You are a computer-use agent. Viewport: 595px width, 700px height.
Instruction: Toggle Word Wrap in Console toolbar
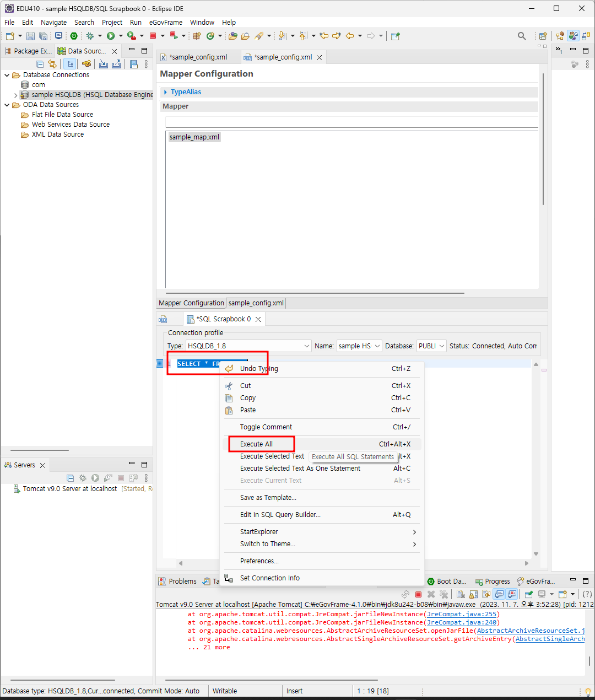pos(486,594)
